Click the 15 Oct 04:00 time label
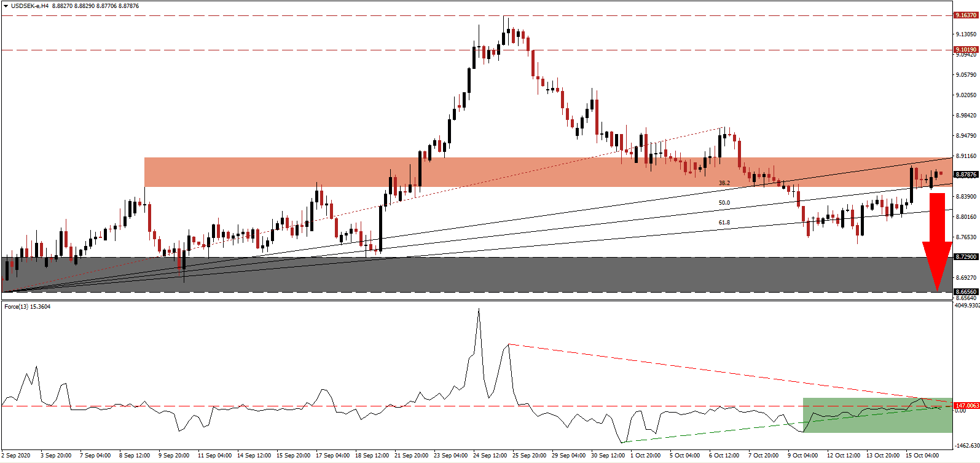 click(922, 456)
